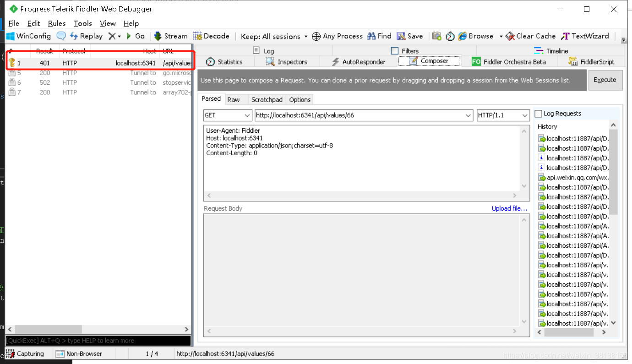Screen dimensions: 632x364
Task: Click first localhost:11887/api/D history entry
Action: pos(573,138)
